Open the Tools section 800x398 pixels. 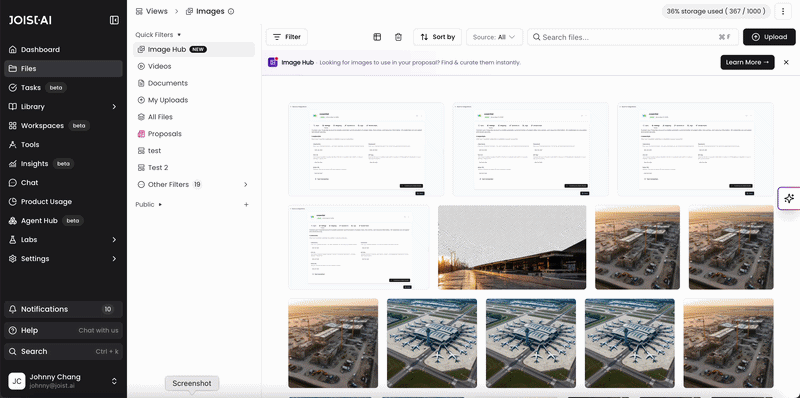pos(63,144)
